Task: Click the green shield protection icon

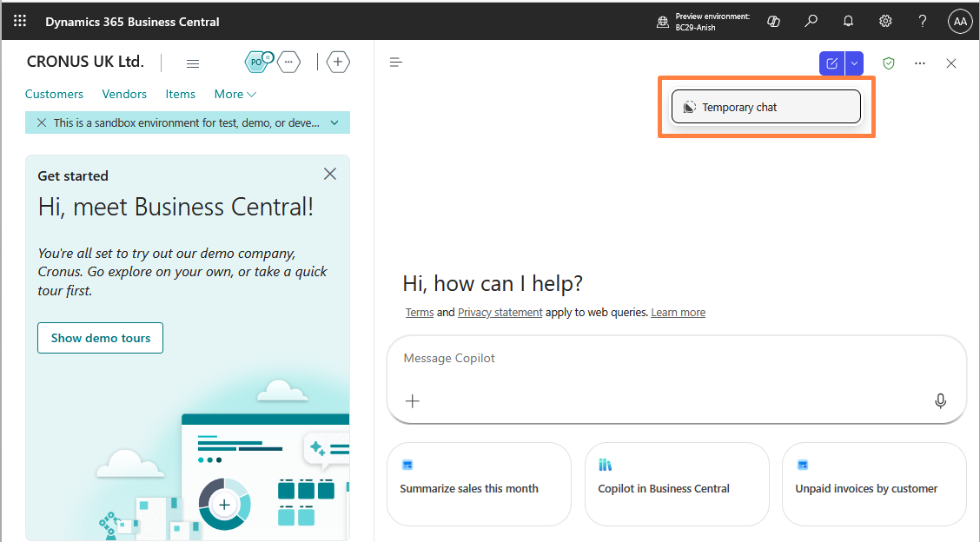Action: [889, 63]
